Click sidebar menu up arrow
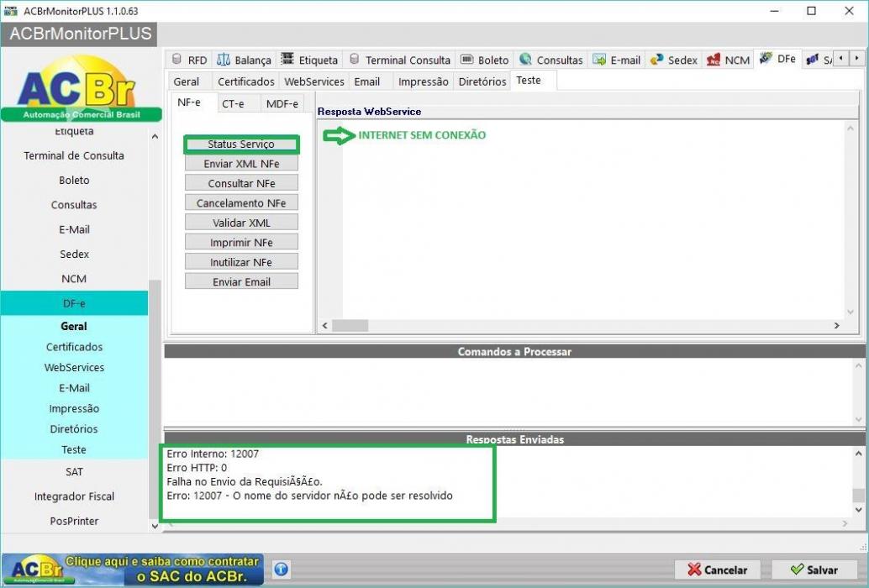Viewport: 869px width, 588px height. [155, 136]
